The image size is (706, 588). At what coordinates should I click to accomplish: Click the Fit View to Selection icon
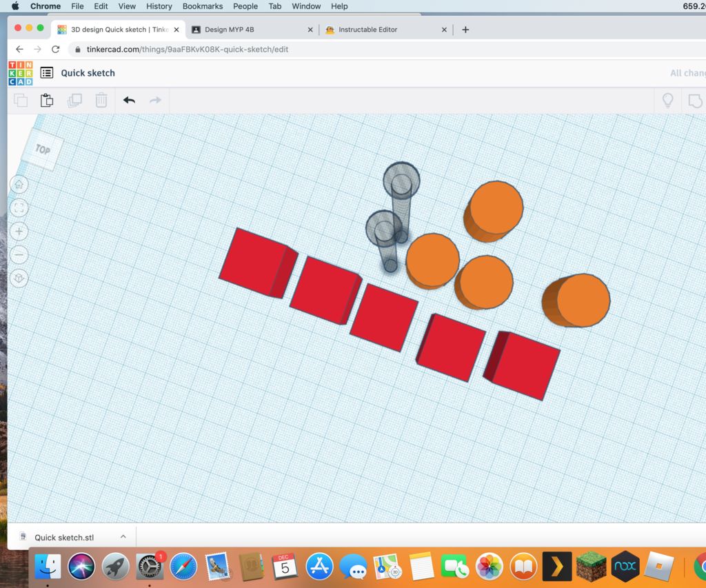tap(19, 207)
